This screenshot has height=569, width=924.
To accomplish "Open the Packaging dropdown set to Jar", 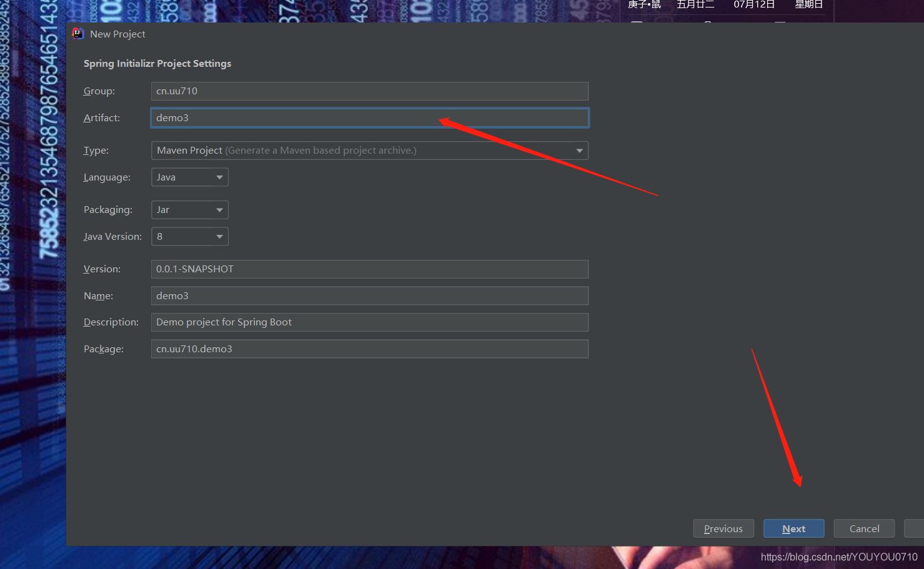I will click(x=189, y=210).
